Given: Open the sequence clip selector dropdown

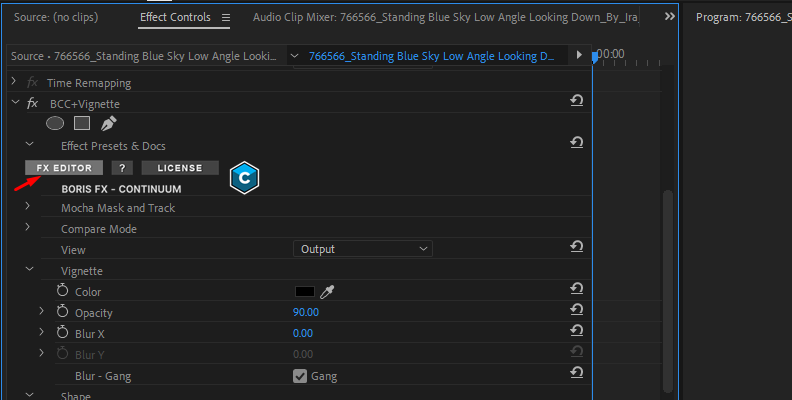Looking at the screenshot, I should pos(294,56).
